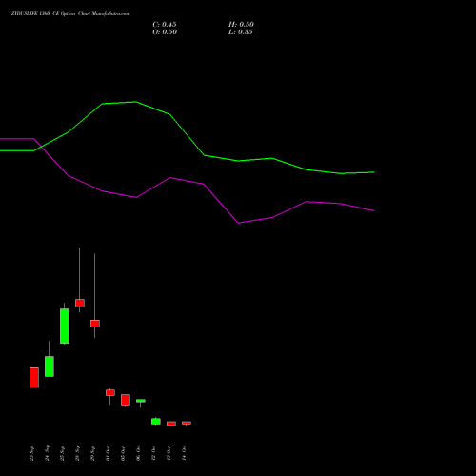Click the low value L: 0.35

241,32
